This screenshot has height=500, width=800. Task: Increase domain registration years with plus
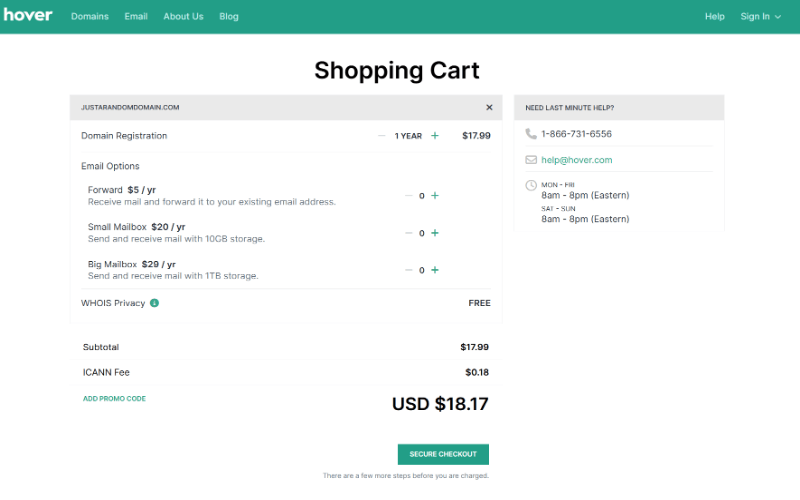click(435, 136)
